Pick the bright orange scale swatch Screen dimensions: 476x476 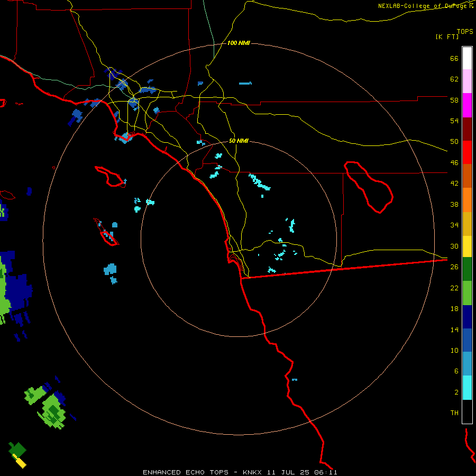467,200
